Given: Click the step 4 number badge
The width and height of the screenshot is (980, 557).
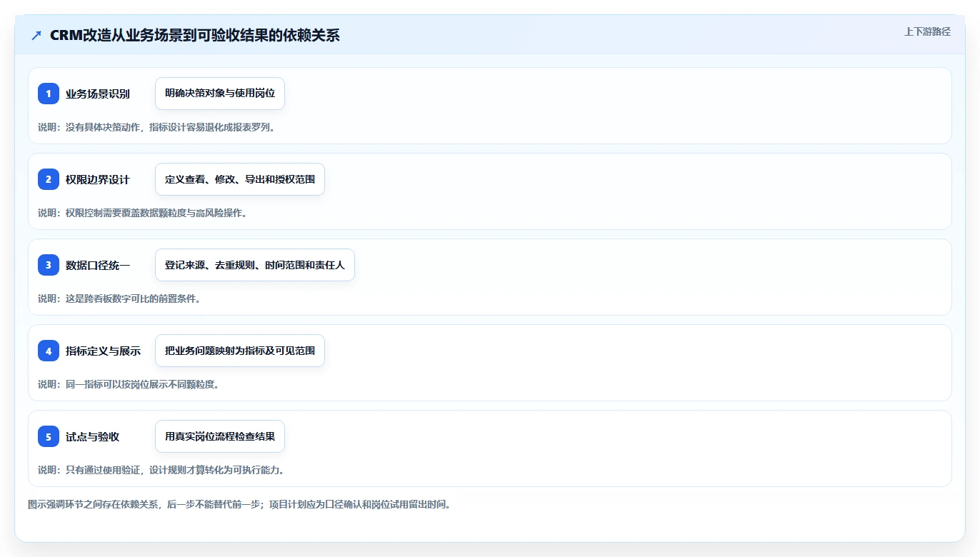Looking at the screenshot, I should pyautogui.click(x=49, y=351).
